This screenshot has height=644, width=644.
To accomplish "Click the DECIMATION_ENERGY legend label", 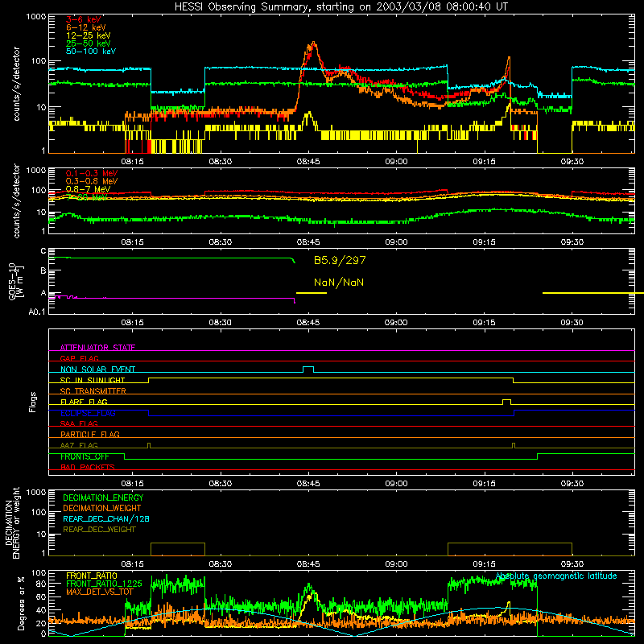I will [x=103, y=497].
